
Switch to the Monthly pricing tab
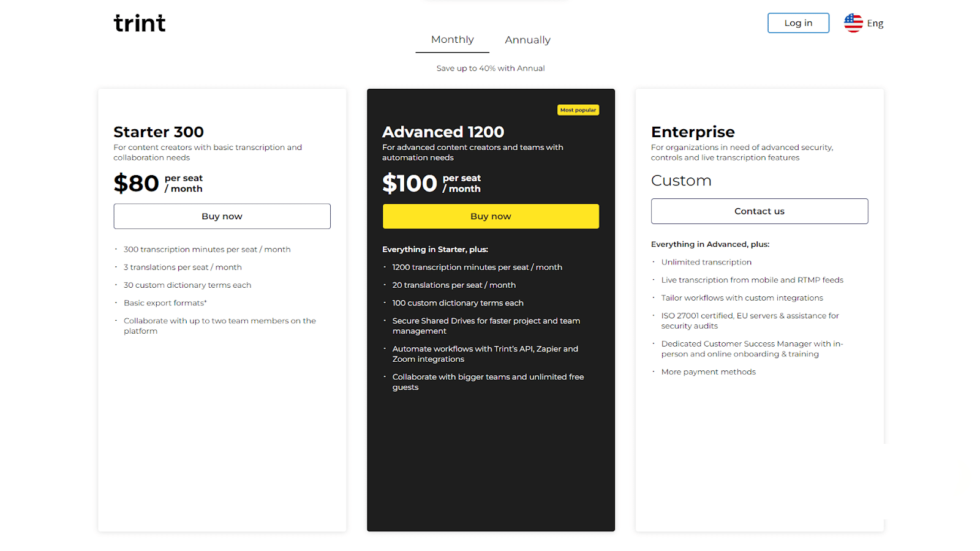pos(452,39)
